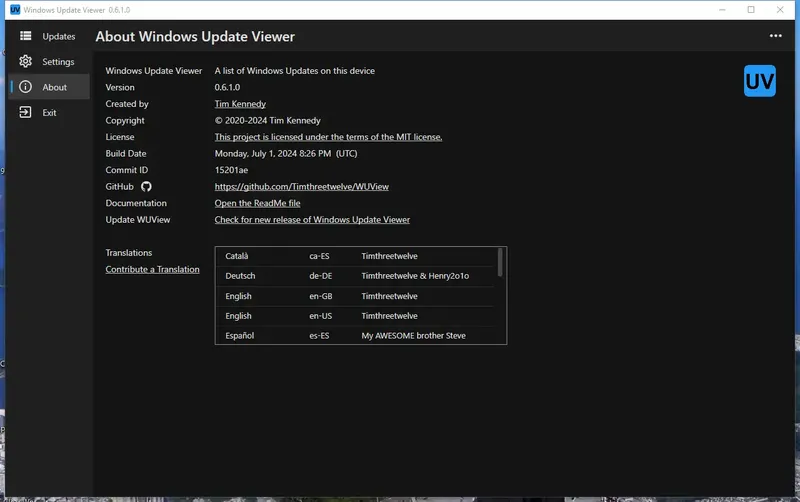The width and height of the screenshot is (800, 502).
Task: Click the build date Monday, July 1, 2024
Action: [x=286, y=154]
